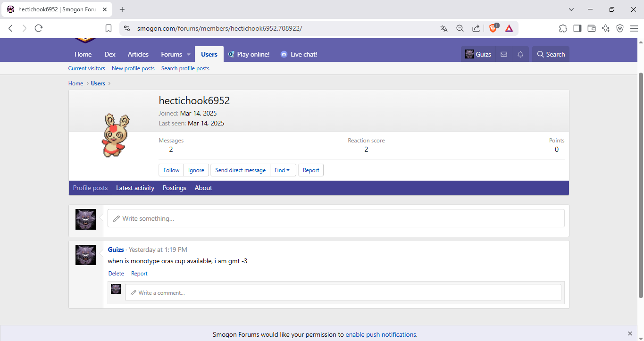Click Reaction score value 2

pyautogui.click(x=366, y=150)
